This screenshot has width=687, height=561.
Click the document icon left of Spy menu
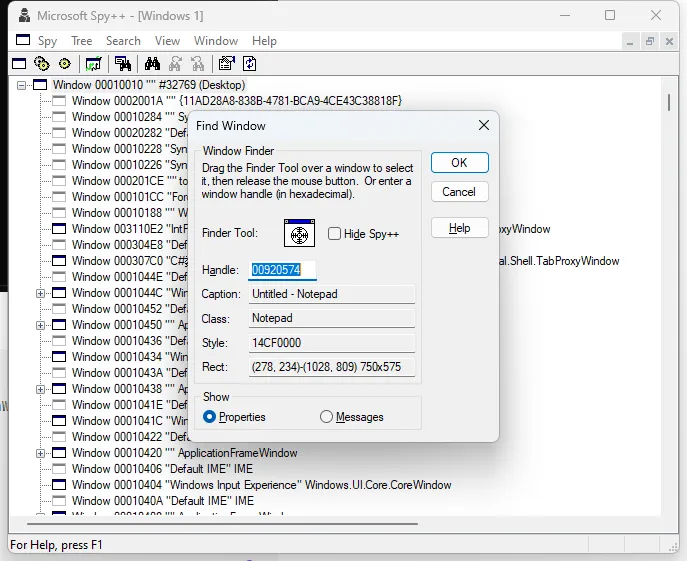pos(23,40)
